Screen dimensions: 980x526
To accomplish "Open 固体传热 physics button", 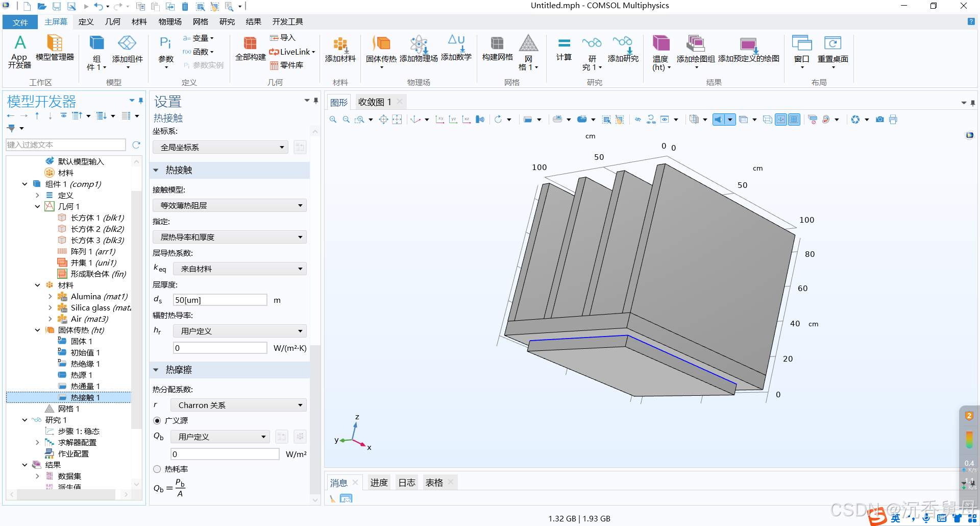I will 381,52.
